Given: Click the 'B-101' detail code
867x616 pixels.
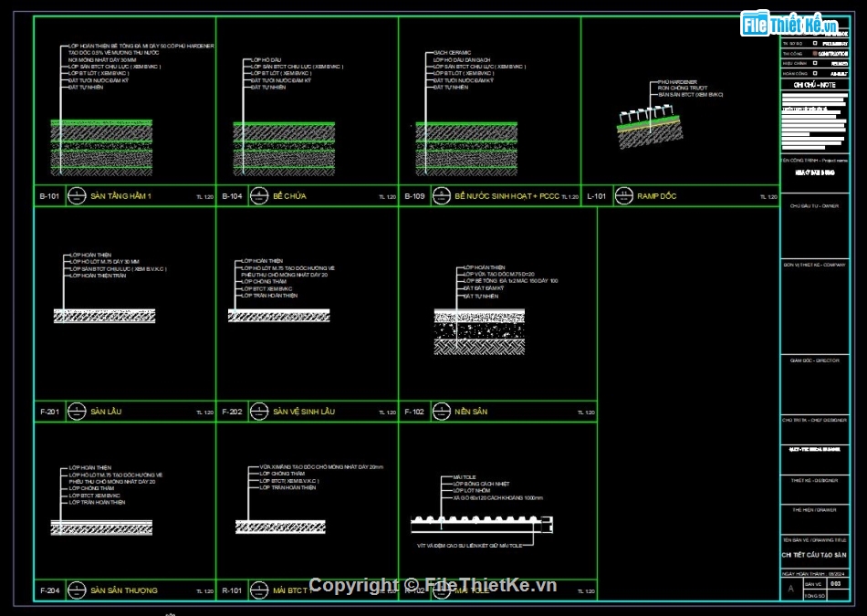Looking at the screenshot, I should (x=49, y=195).
